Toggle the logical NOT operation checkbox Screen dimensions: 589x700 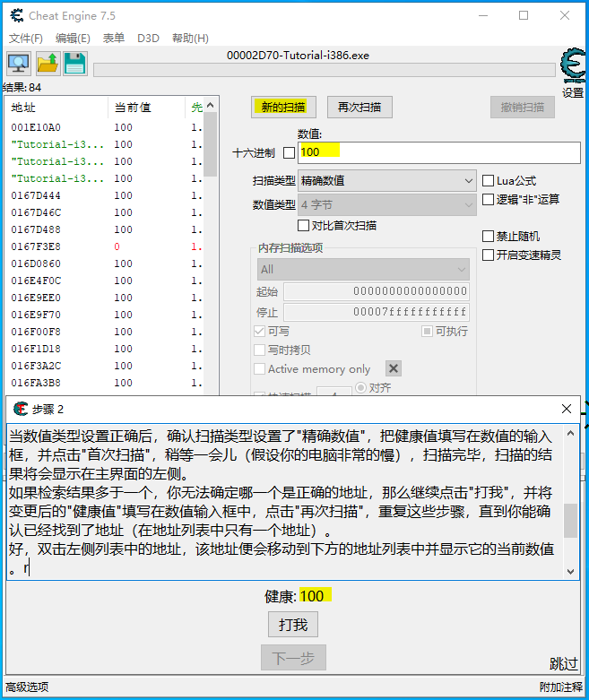pos(488,200)
